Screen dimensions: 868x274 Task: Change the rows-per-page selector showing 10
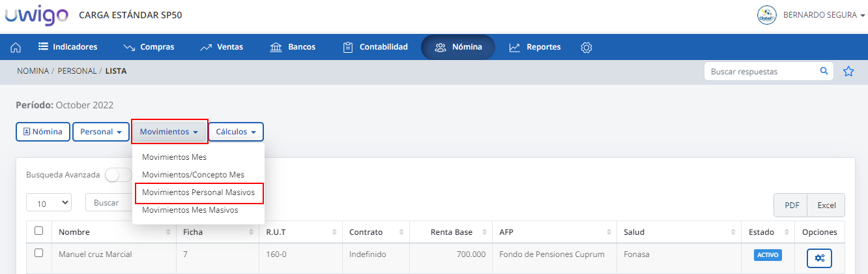(x=49, y=203)
